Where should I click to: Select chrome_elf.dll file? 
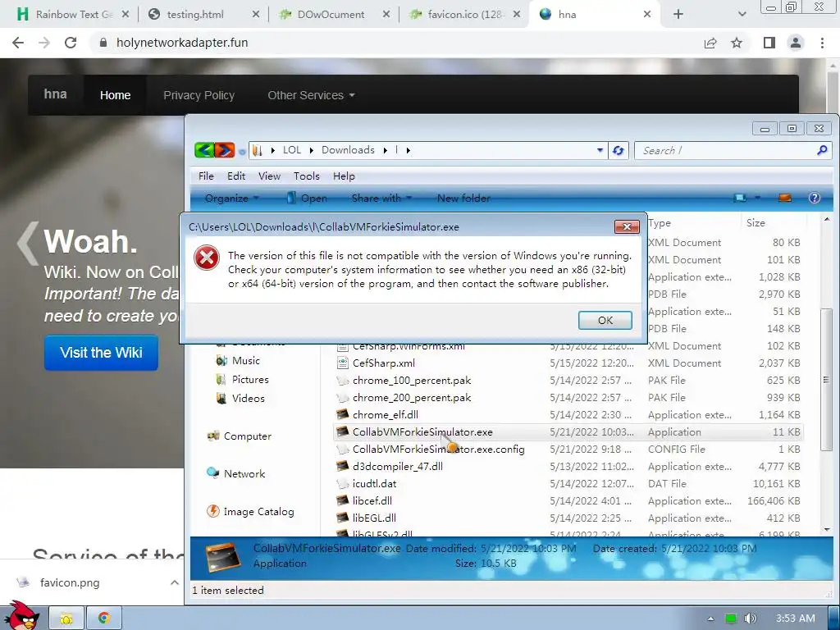pos(386,414)
